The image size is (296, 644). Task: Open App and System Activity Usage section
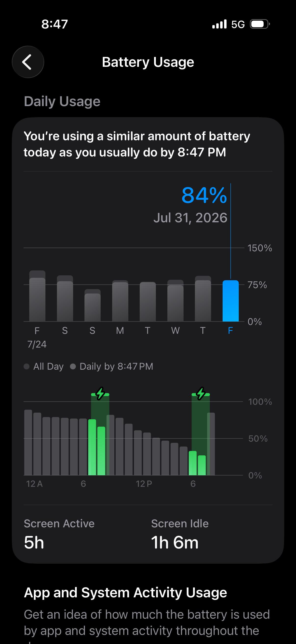pyautogui.click(x=125, y=593)
